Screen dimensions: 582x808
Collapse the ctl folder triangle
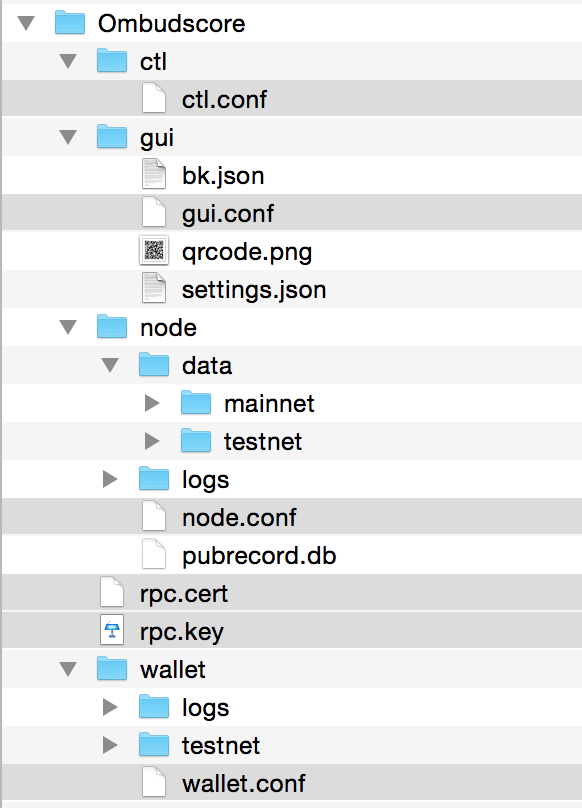click(x=68, y=61)
